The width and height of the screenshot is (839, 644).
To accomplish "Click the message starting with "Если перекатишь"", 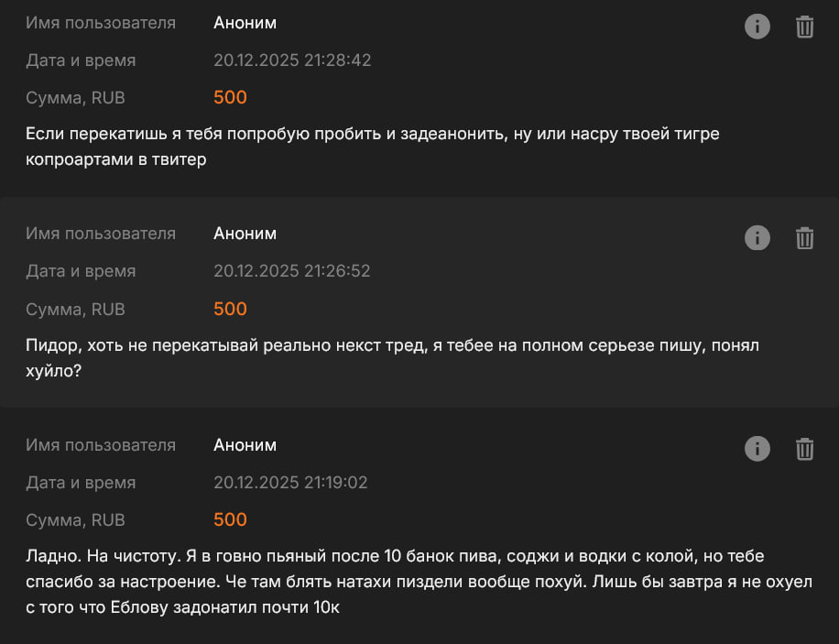I will click(x=372, y=147).
